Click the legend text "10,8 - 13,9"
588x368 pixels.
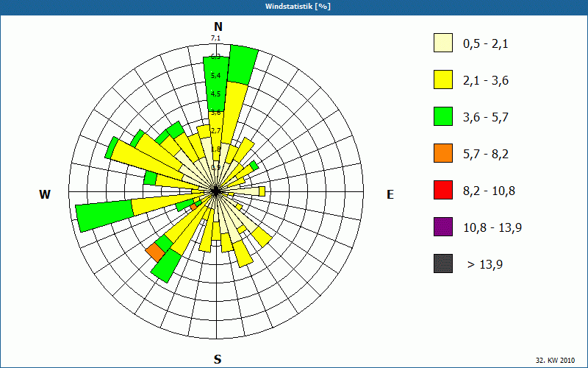(492, 228)
